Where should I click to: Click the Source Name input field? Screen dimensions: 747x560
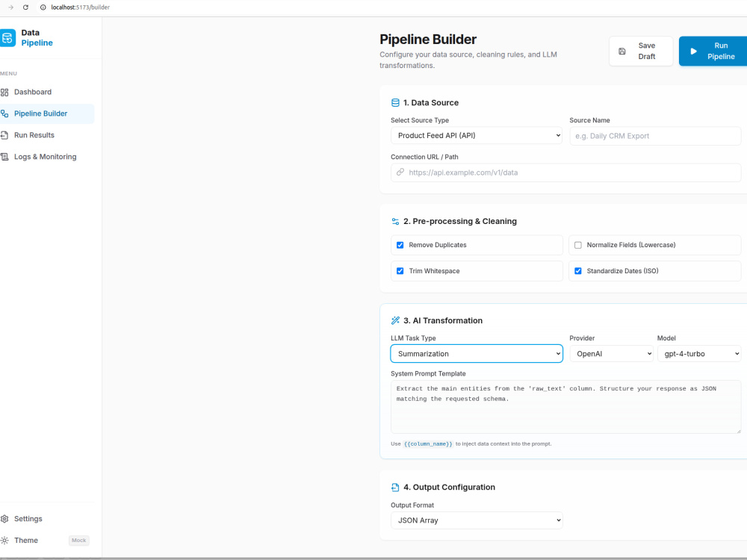click(x=655, y=136)
